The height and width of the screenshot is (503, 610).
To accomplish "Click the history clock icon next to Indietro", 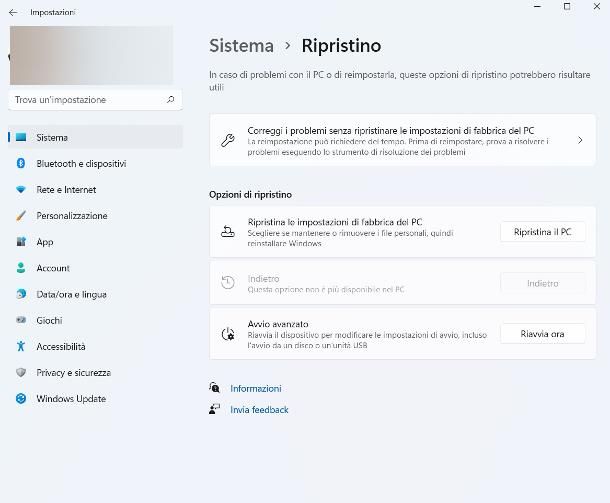I will (x=228, y=282).
